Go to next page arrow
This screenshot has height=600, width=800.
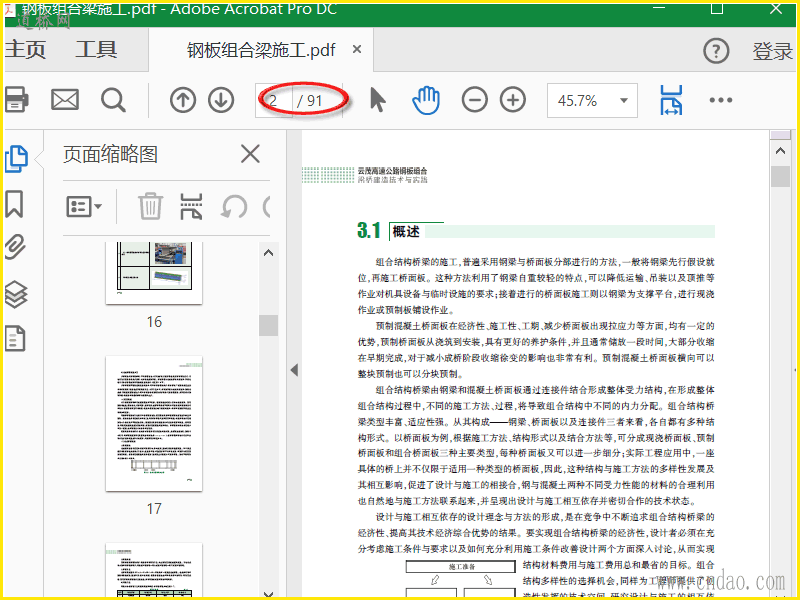(221, 100)
